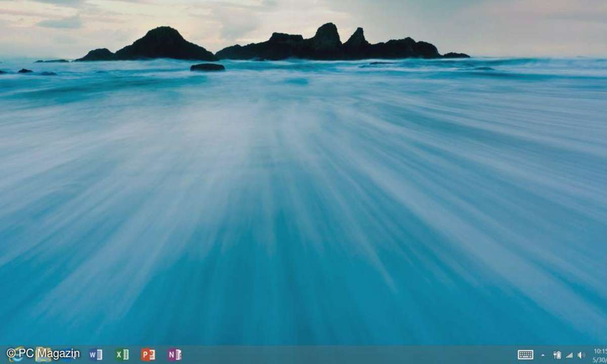607x364 pixels.
Task: Open network signal status
Action: (569, 355)
